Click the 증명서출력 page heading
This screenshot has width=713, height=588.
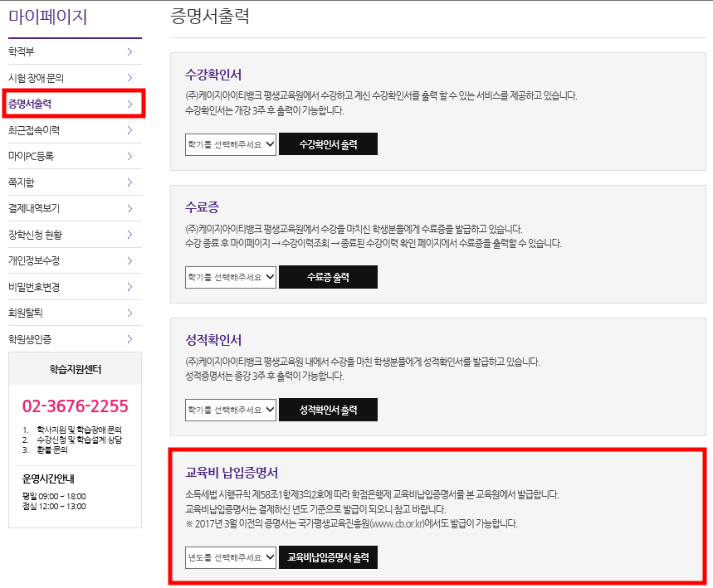pyautogui.click(x=210, y=16)
